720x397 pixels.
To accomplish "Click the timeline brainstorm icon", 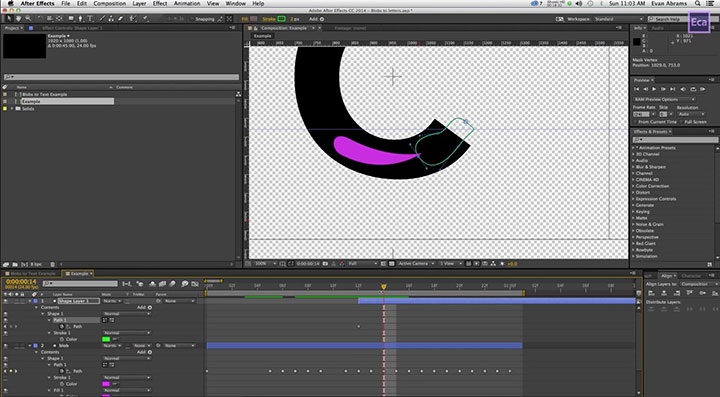I will 185,284.
